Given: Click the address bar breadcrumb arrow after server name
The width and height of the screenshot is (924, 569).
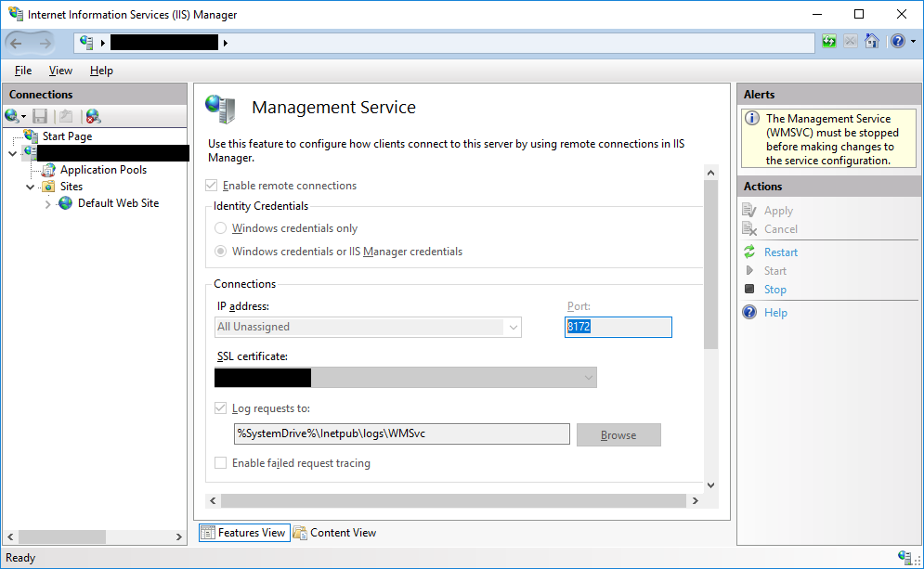Looking at the screenshot, I should pyautogui.click(x=225, y=43).
